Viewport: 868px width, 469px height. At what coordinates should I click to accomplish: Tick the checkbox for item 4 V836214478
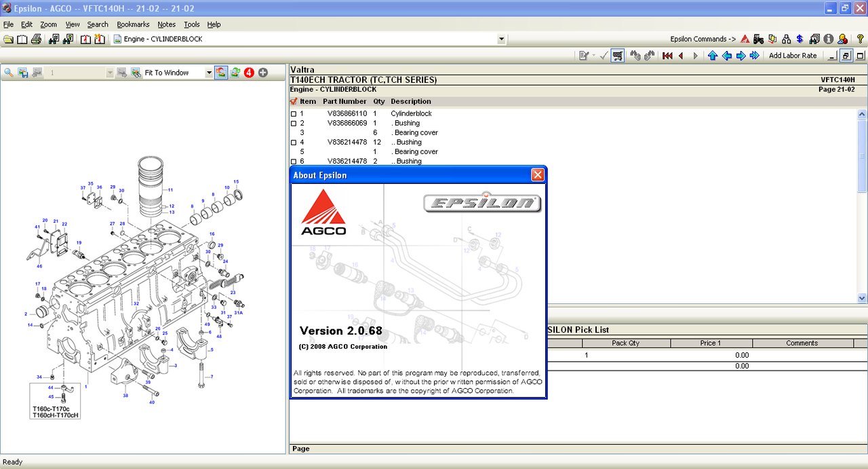[x=294, y=143]
